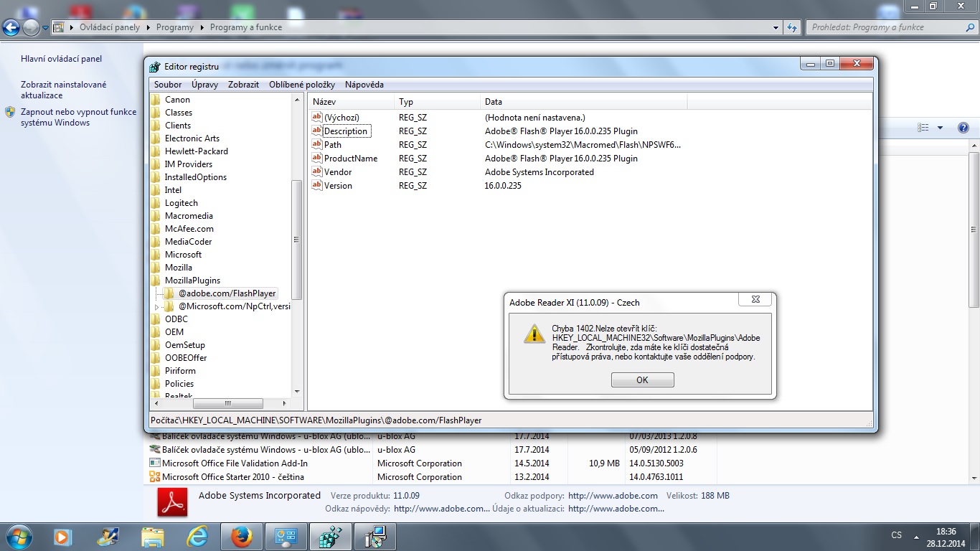Click the Editor registru title bar icon
Image resolution: width=980 pixels, height=551 pixels.
coord(155,67)
